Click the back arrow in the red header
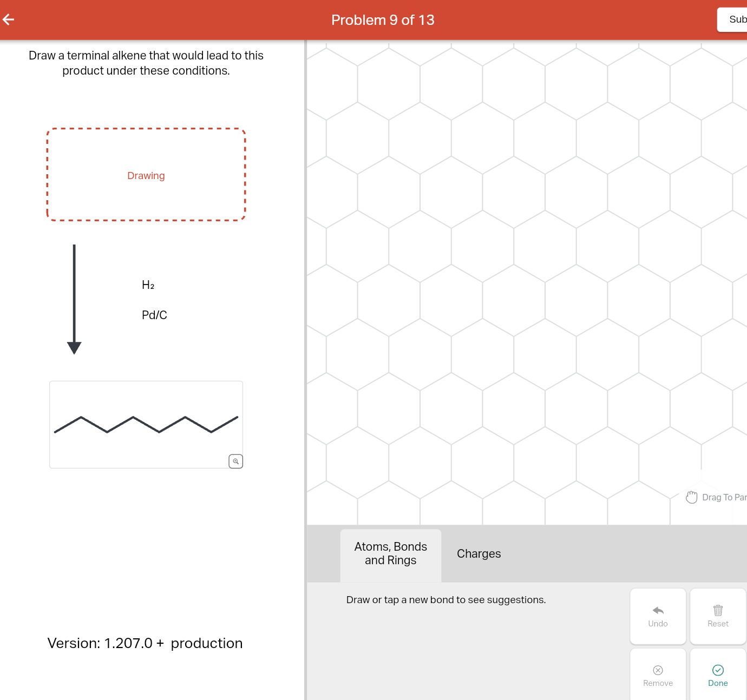This screenshot has width=747, height=700. (x=8, y=19)
